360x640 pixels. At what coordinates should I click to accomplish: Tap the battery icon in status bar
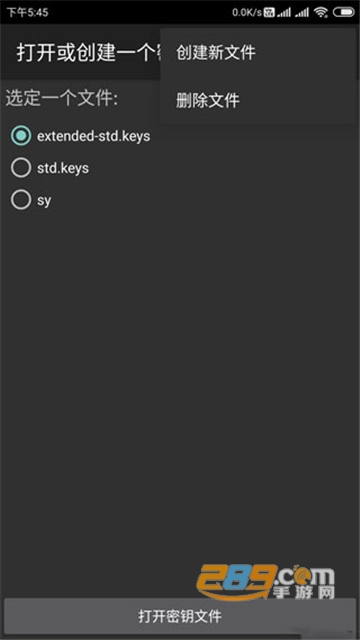click(344, 13)
